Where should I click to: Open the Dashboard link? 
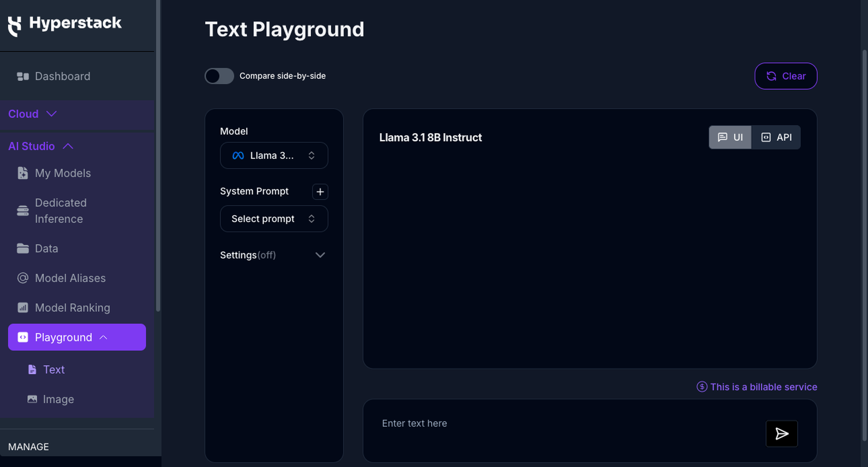click(63, 76)
